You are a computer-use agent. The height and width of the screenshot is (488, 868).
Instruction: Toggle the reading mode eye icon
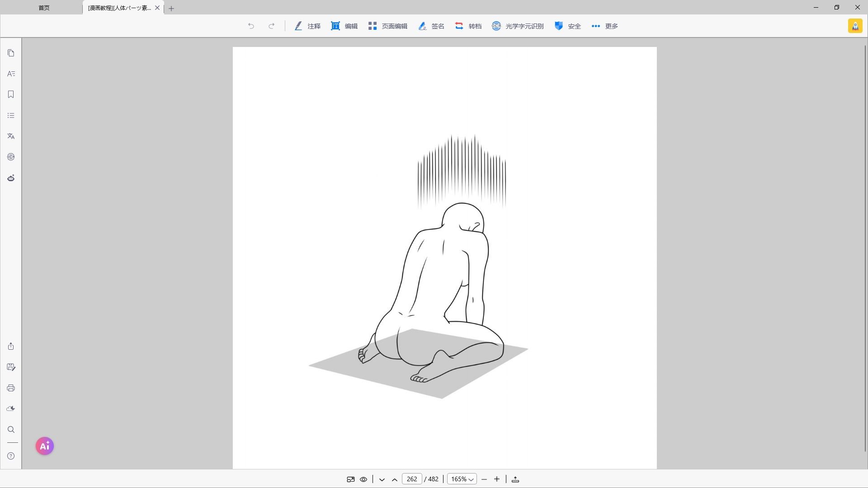tap(363, 479)
